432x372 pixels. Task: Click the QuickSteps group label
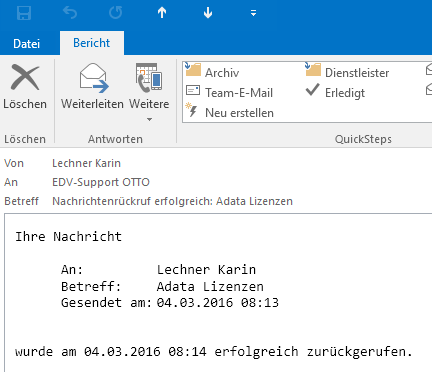click(x=363, y=139)
